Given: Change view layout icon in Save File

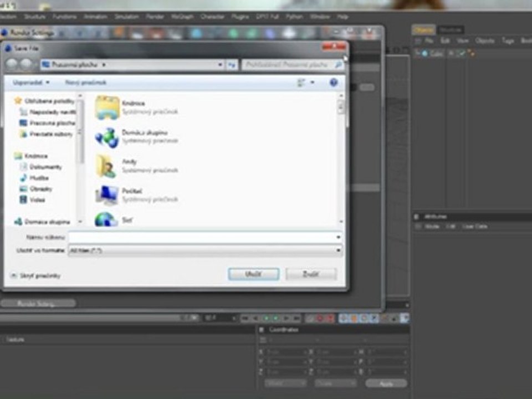Looking at the screenshot, I should 301,83.
